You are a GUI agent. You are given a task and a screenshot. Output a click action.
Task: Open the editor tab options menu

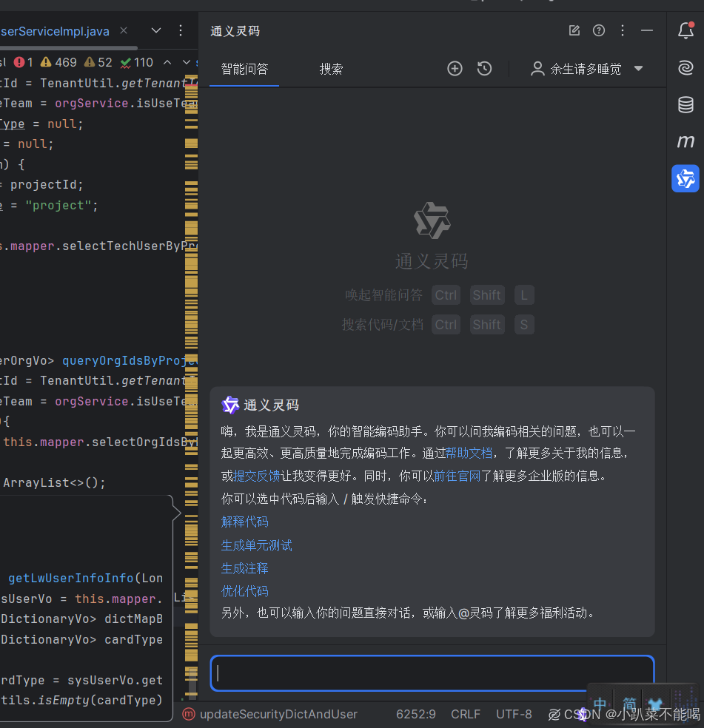181,30
